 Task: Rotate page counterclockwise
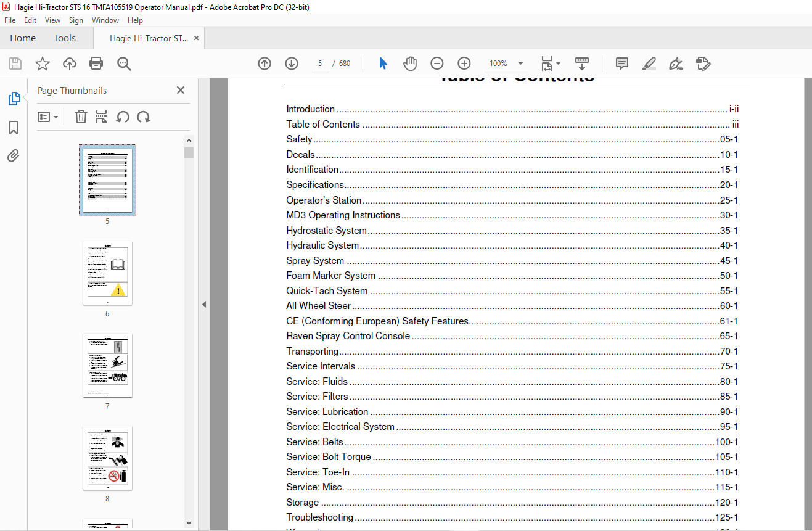pos(123,117)
